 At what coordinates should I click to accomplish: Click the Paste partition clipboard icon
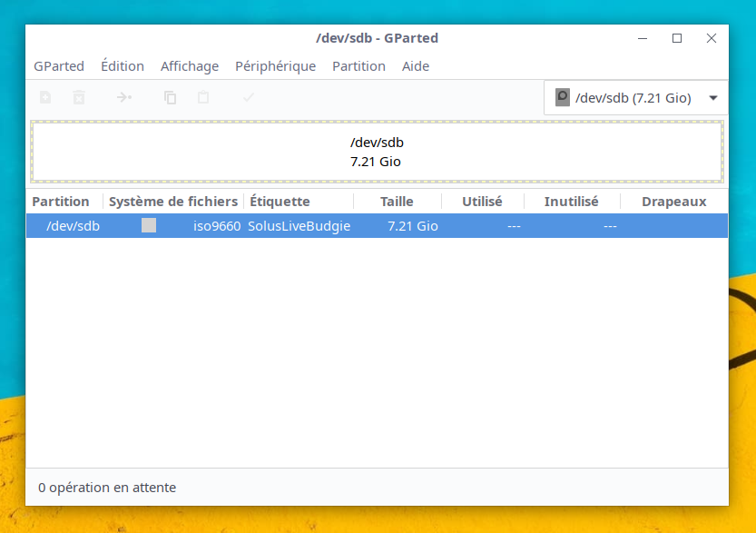tap(203, 97)
